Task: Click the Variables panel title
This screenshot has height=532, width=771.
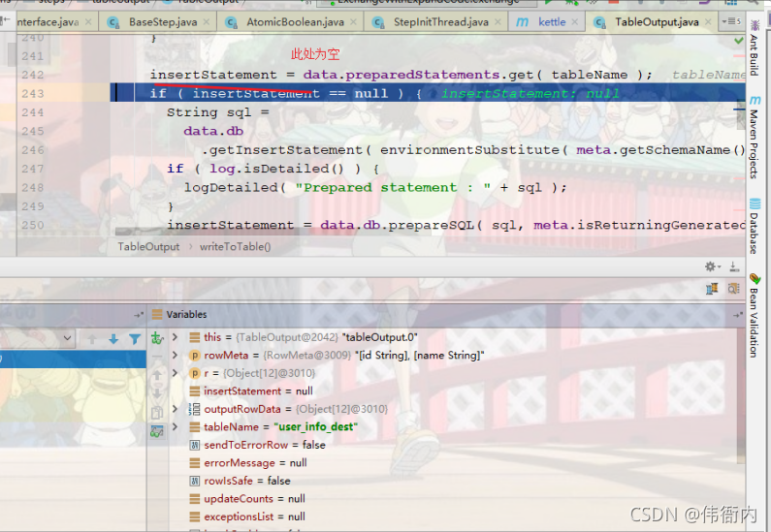Action: (x=186, y=314)
